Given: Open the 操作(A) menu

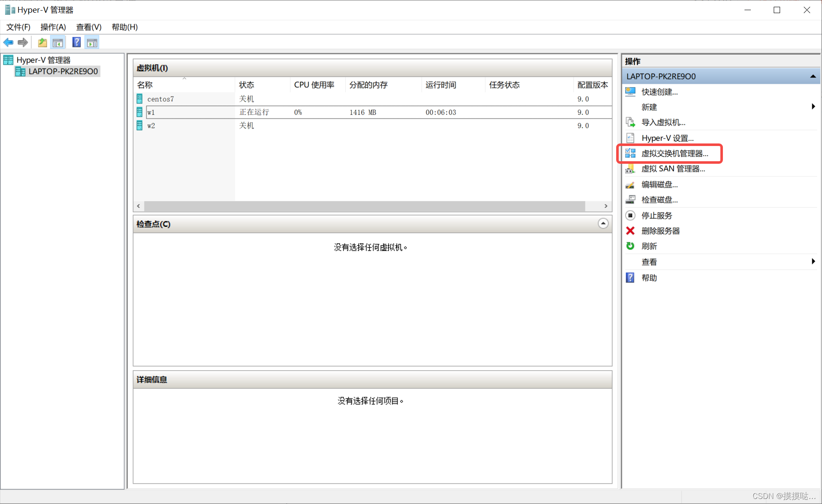Looking at the screenshot, I should (x=53, y=27).
